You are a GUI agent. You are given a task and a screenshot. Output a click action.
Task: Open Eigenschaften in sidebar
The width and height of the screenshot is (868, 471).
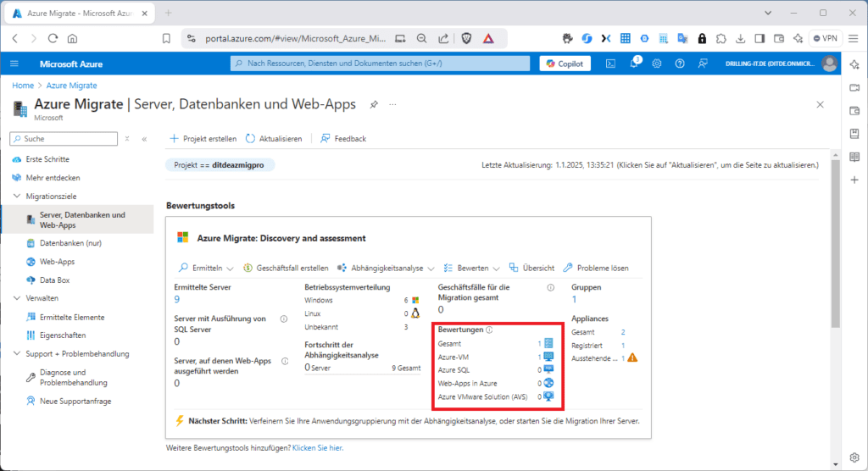63,335
